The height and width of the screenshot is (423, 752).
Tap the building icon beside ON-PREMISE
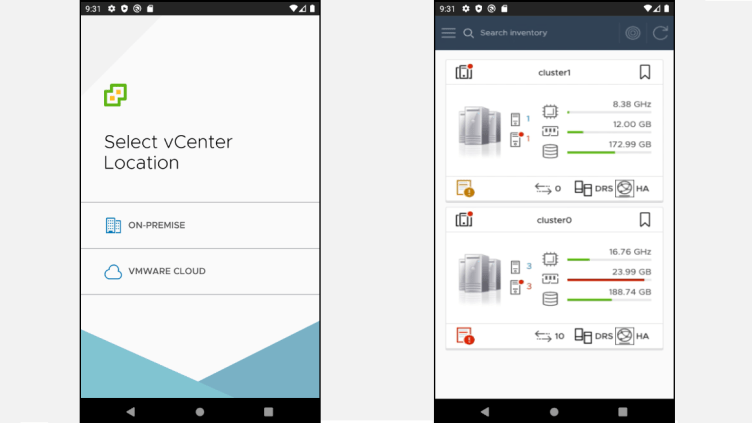click(113, 225)
